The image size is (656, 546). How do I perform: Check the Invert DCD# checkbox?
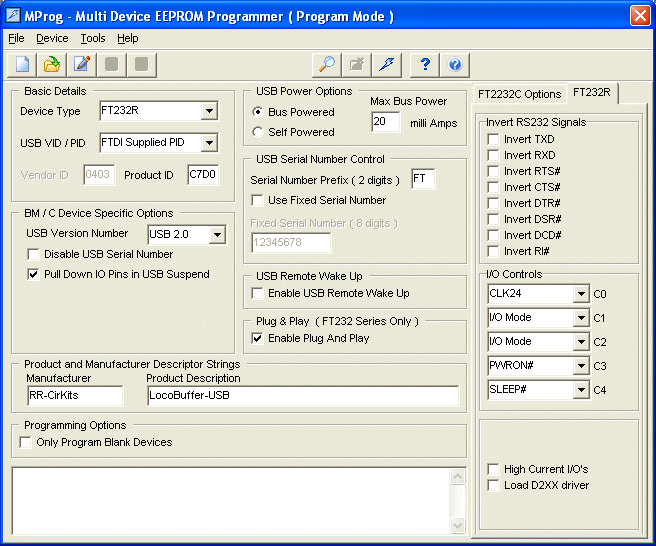click(494, 235)
